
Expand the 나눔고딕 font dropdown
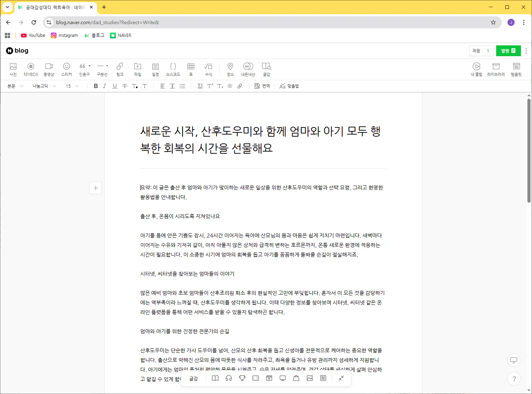pos(44,86)
